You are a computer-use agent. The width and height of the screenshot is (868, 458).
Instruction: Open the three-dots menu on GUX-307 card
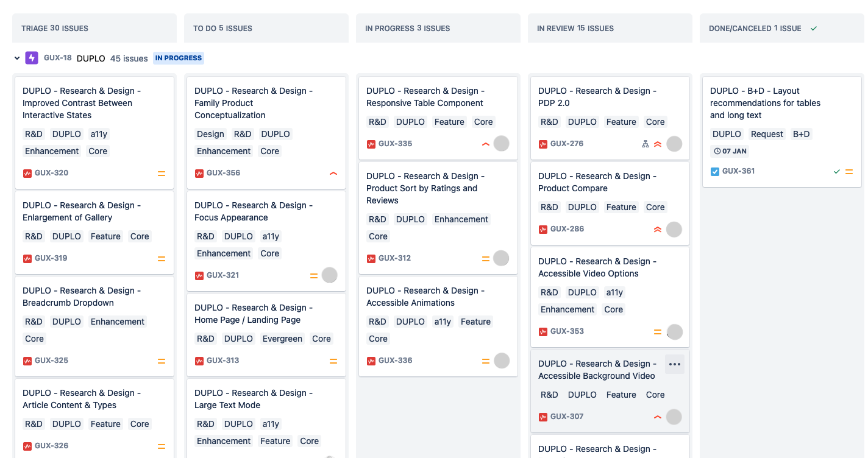[x=674, y=364]
